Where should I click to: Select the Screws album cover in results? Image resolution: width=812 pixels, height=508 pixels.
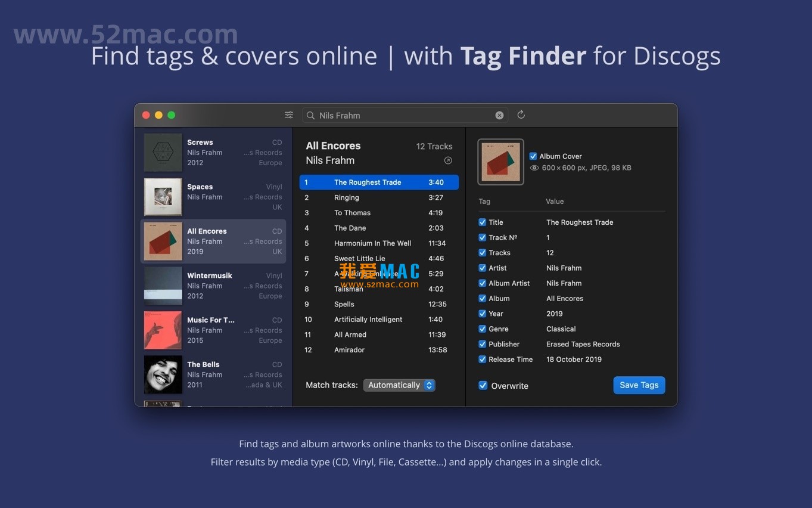coord(163,153)
